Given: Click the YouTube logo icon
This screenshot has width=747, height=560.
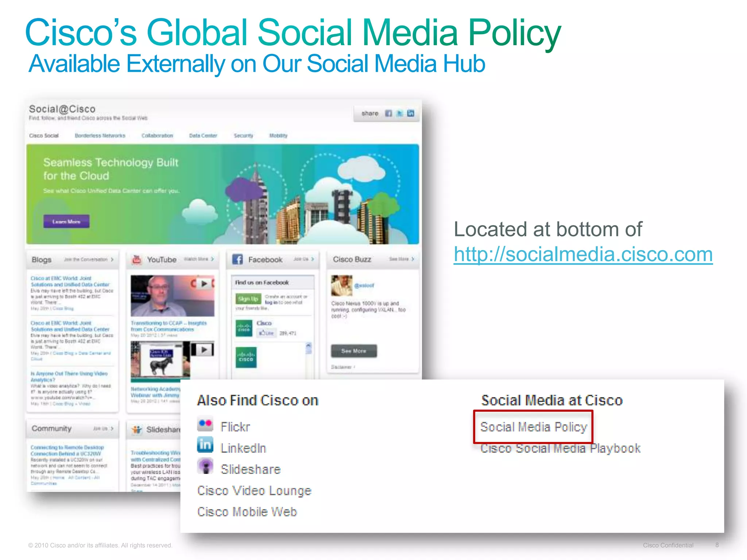Looking at the screenshot, I should [137, 260].
